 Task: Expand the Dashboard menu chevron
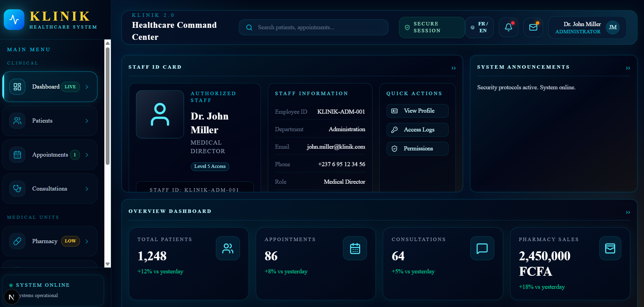coord(87,87)
